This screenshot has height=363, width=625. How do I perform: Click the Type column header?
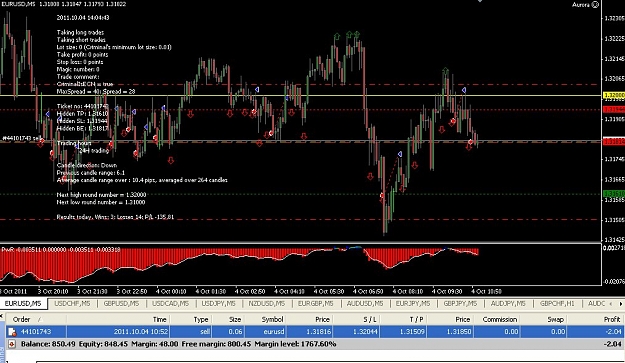click(x=201, y=319)
